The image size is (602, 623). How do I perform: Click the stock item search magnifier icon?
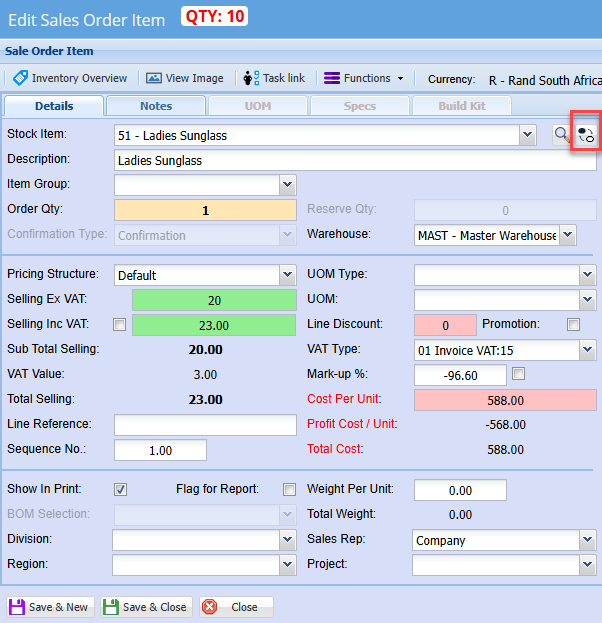click(x=562, y=135)
